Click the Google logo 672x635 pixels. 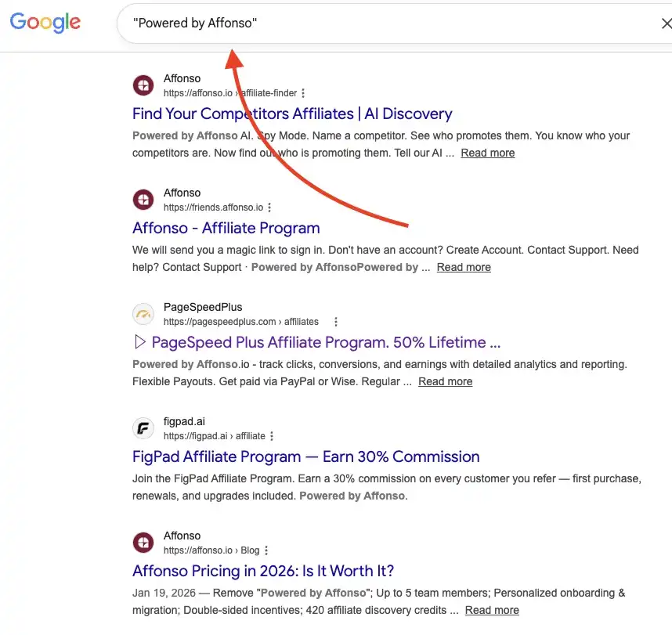point(45,22)
